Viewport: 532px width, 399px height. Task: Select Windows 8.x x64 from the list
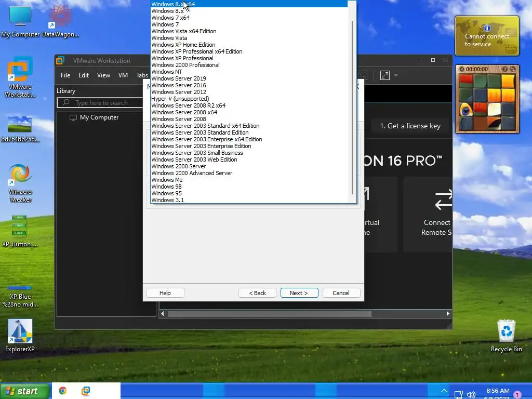coord(249,4)
